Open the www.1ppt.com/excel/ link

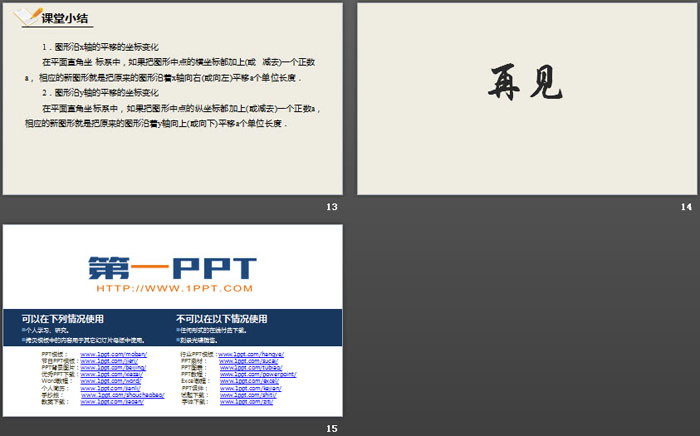point(249,381)
